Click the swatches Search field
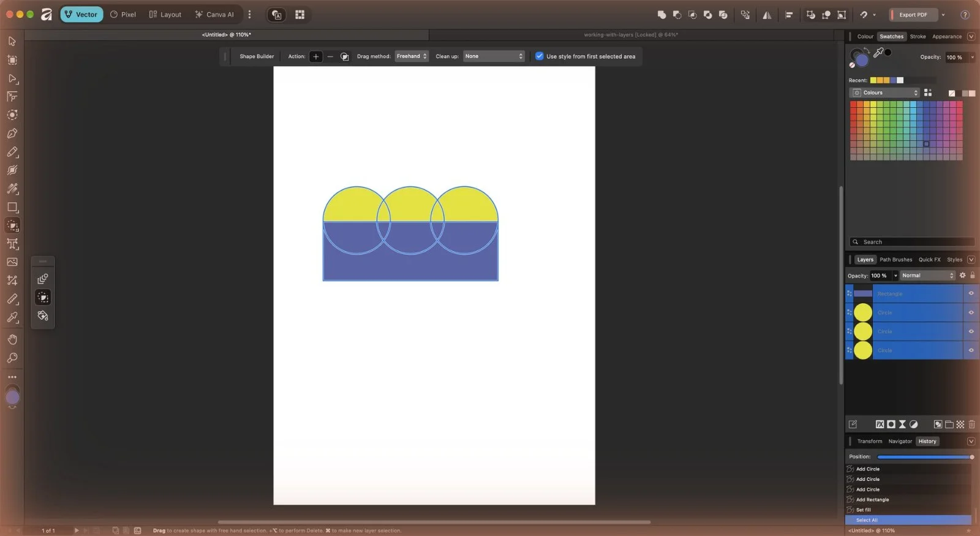Viewport: 980px width, 536px height. [912, 242]
